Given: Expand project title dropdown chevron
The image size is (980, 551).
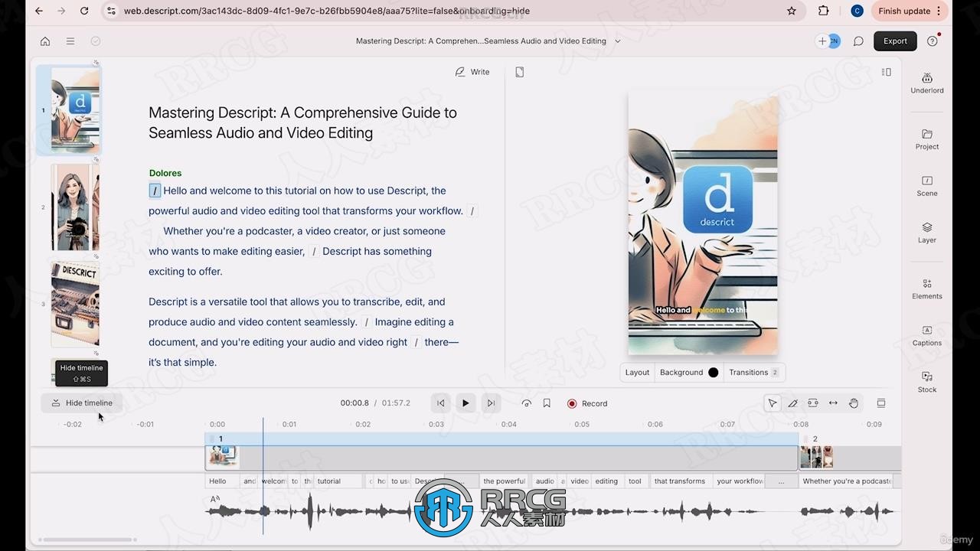Looking at the screenshot, I should pos(618,41).
